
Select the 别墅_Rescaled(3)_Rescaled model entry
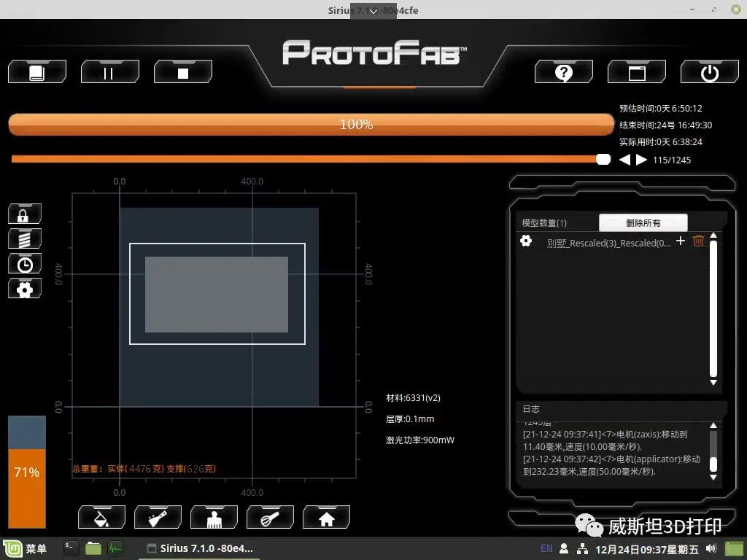coord(608,243)
